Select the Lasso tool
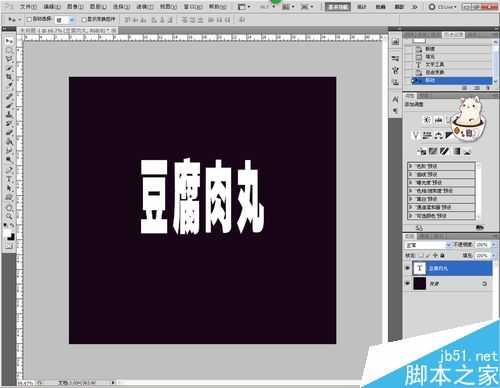The height and width of the screenshot is (388, 500). click(9, 59)
